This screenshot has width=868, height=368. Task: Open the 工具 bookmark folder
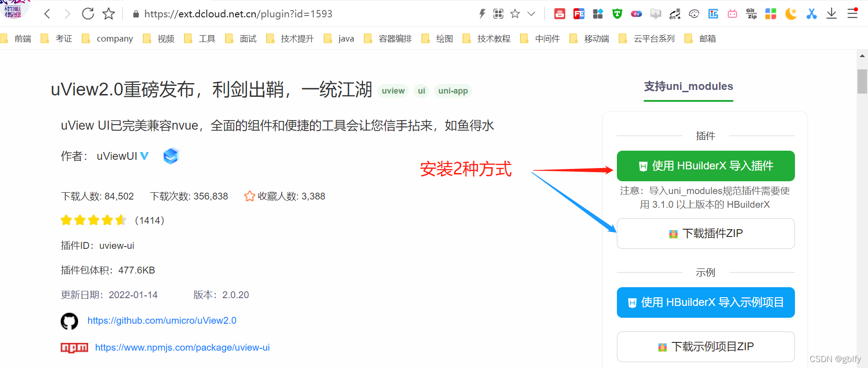200,39
